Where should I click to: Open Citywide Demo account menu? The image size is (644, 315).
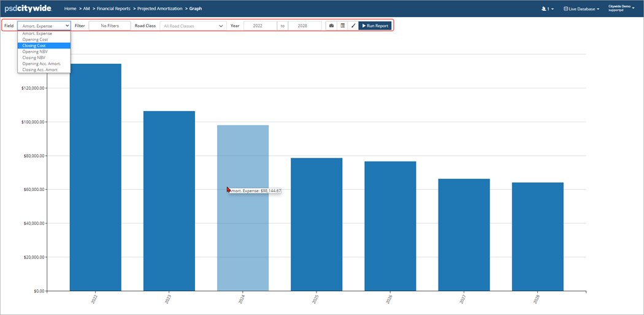pos(621,8)
